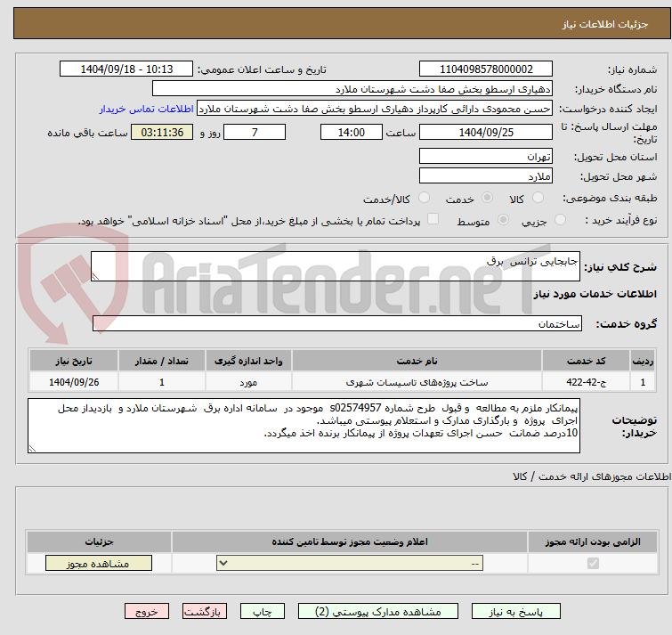Screen dimensions: 672x635
Task: Select the 'کالا' radio button
Action: [x=538, y=198]
